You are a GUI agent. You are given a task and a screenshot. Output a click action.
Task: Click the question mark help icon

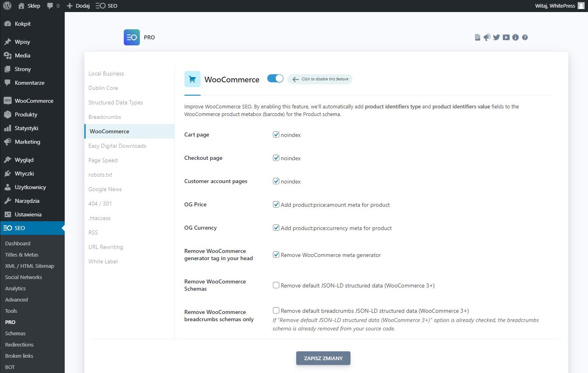click(525, 37)
